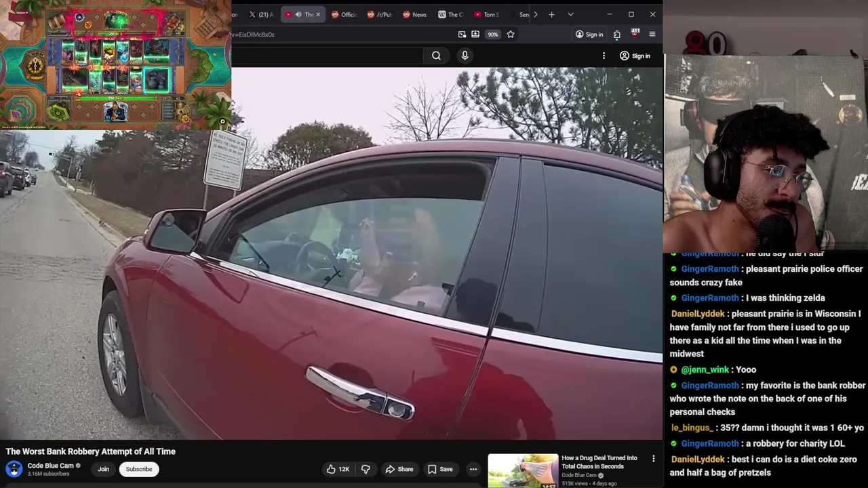The width and height of the screenshot is (868, 488).
Task: Click DanielLyddek username on Wisconsin message
Action: pyautogui.click(x=698, y=314)
